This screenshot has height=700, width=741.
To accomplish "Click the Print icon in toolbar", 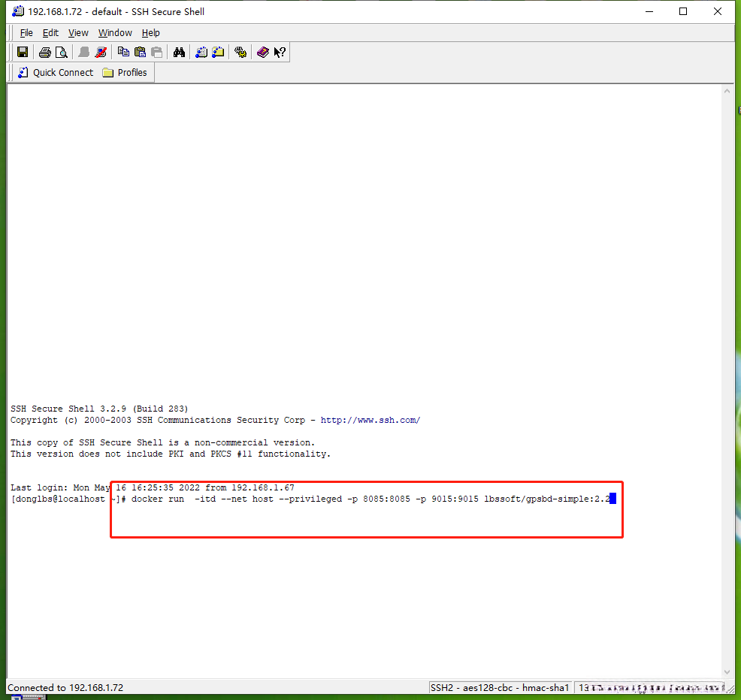I will click(45, 52).
